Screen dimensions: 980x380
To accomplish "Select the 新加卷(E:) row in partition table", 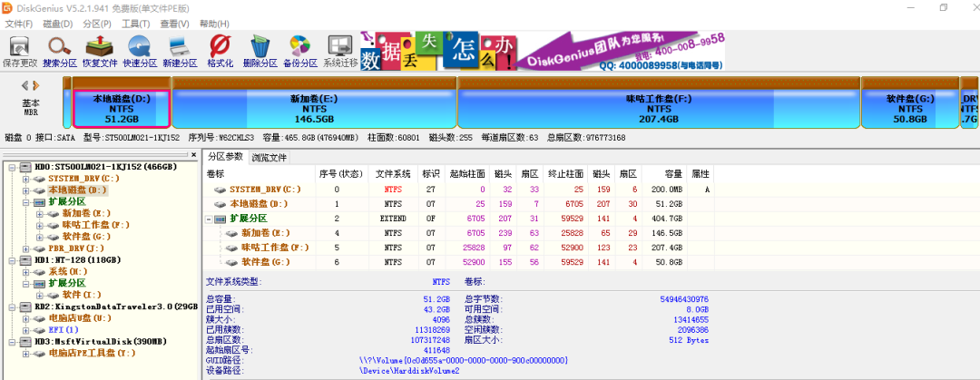I will coord(459,233).
